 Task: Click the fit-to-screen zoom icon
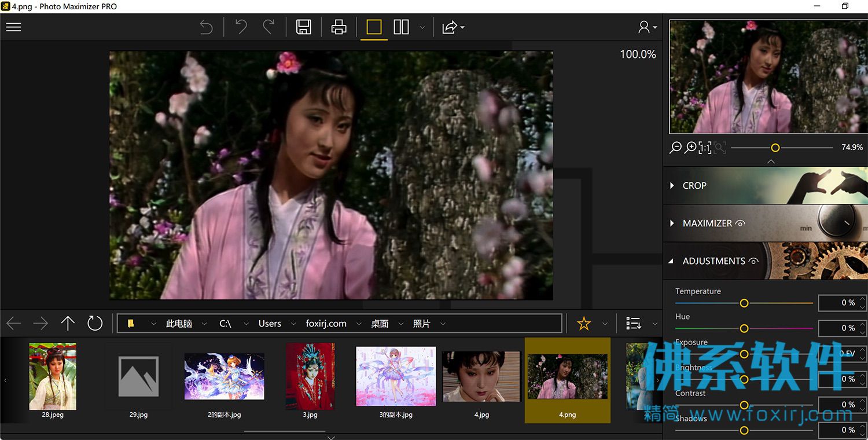click(720, 148)
